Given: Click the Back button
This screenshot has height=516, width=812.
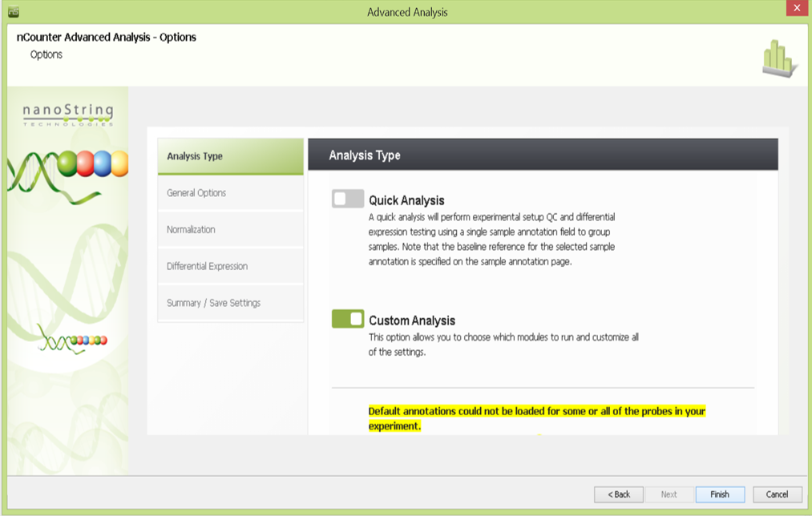Looking at the screenshot, I should 619,495.
